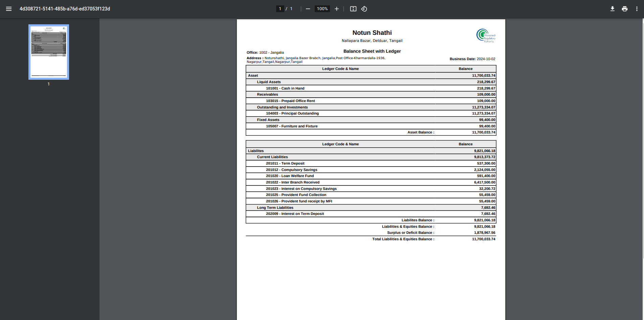Click '201012 - Compulsory Savings' entry
Screen dimensions: 644x320
click(x=292, y=170)
